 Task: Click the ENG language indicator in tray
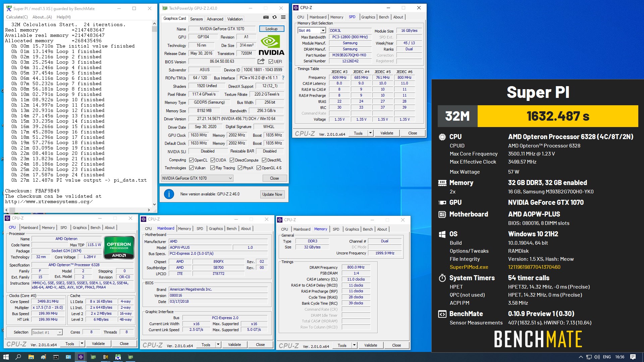(607, 357)
